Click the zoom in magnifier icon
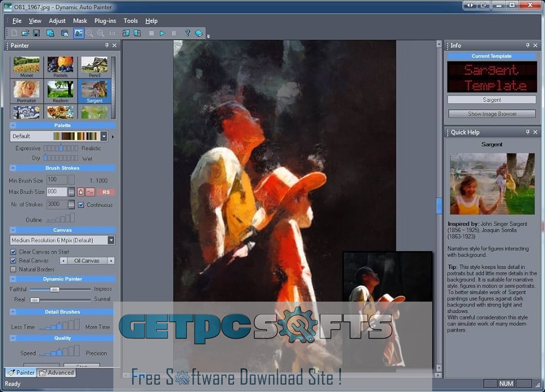Image resolution: width=545 pixels, height=392 pixels. (x=101, y=33)
